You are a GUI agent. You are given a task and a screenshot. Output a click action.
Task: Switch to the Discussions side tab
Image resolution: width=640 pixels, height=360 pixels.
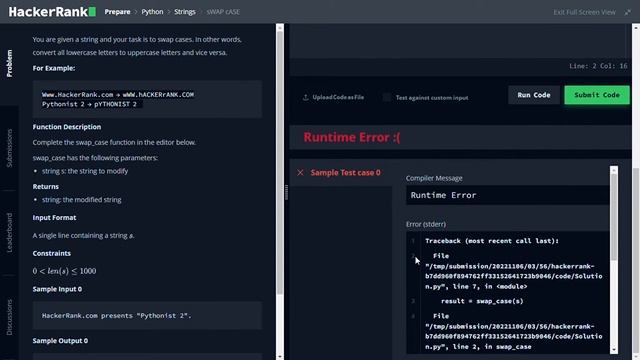click(9, 317)
